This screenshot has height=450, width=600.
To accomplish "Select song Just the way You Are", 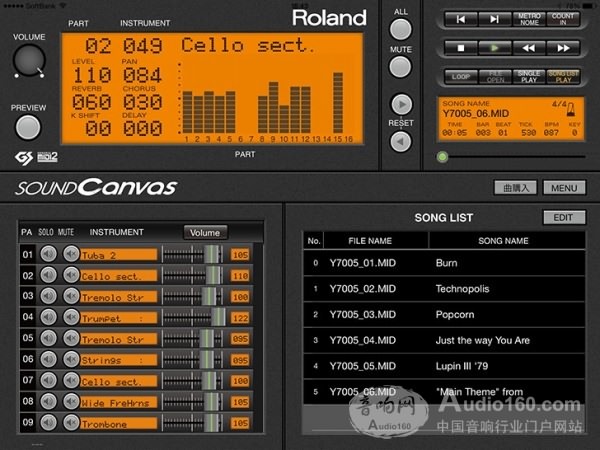I will pos(444,341).
